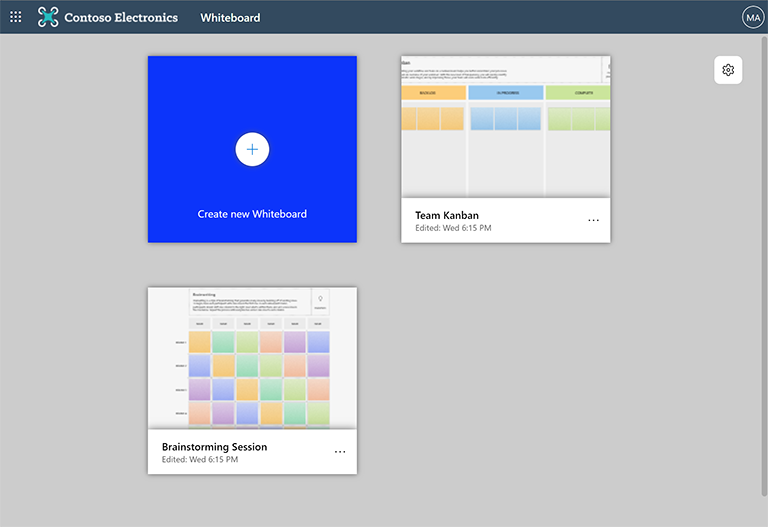768x527 pixels.
Task: Click the Whiteboard title in the header
Action: click(x=230, y=18)
